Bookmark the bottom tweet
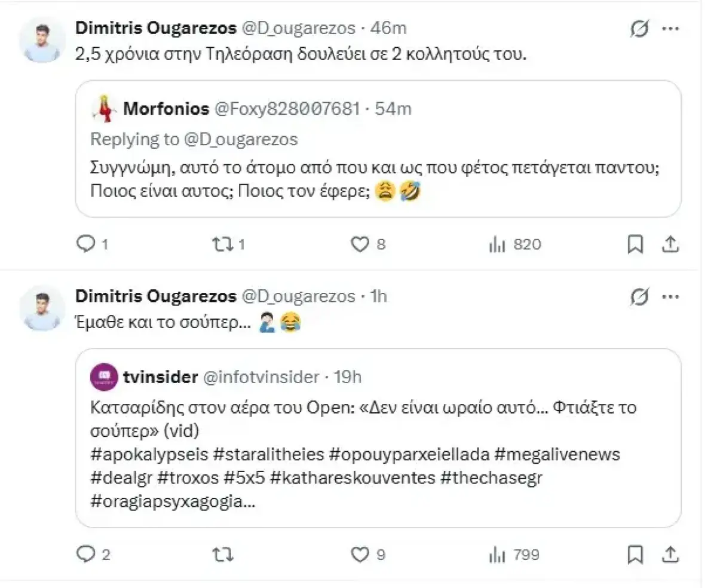 point(635,554)
